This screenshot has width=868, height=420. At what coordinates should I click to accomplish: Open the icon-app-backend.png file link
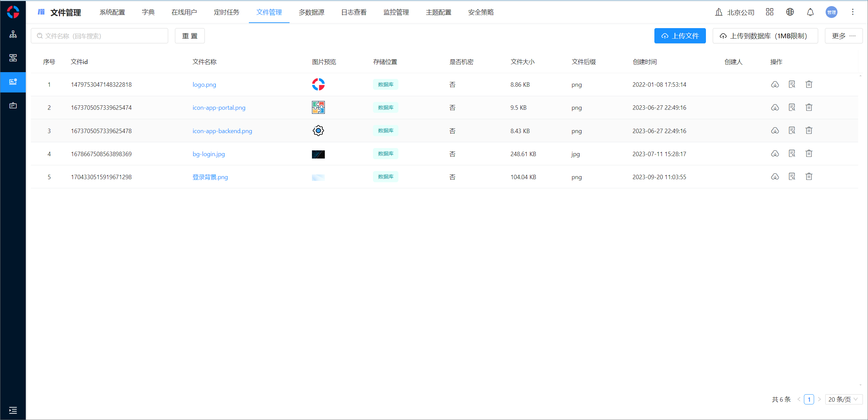pos(222,131)
